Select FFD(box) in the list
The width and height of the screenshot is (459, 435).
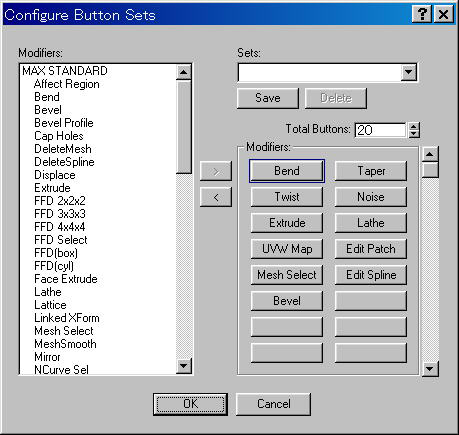[x=56, y=253]
